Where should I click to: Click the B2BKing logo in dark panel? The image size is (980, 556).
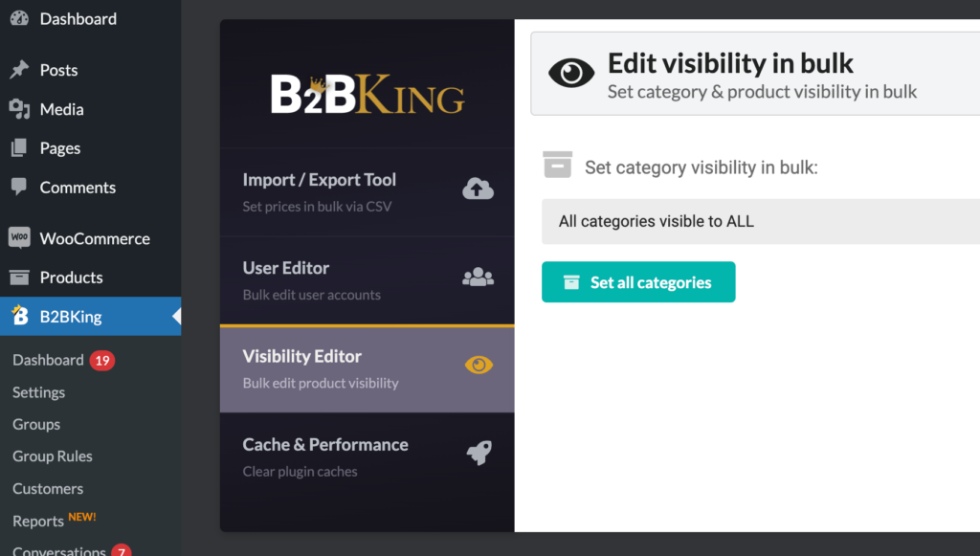367,95
